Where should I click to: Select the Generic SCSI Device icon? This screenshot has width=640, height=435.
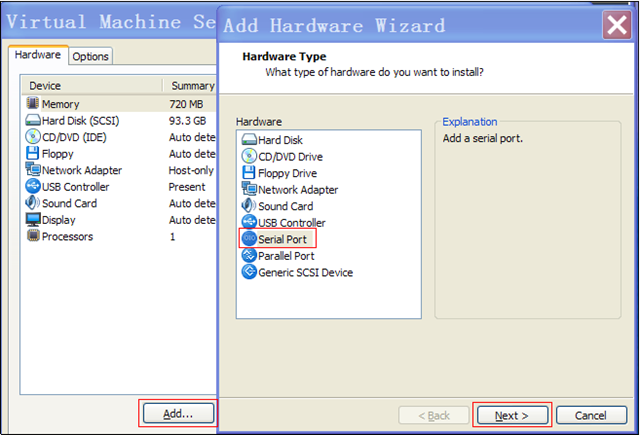[x=249, y=272]
